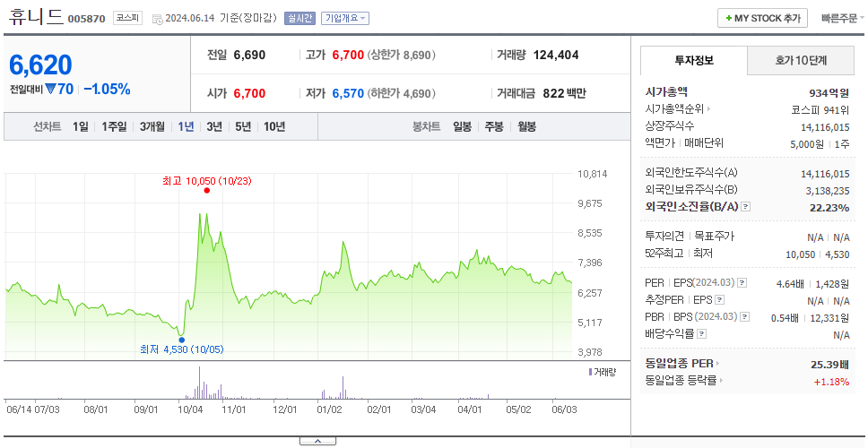Click the help icon beside 추정PER EPS
The height and width of the screenshot is (448, 868).
point(720,300)
